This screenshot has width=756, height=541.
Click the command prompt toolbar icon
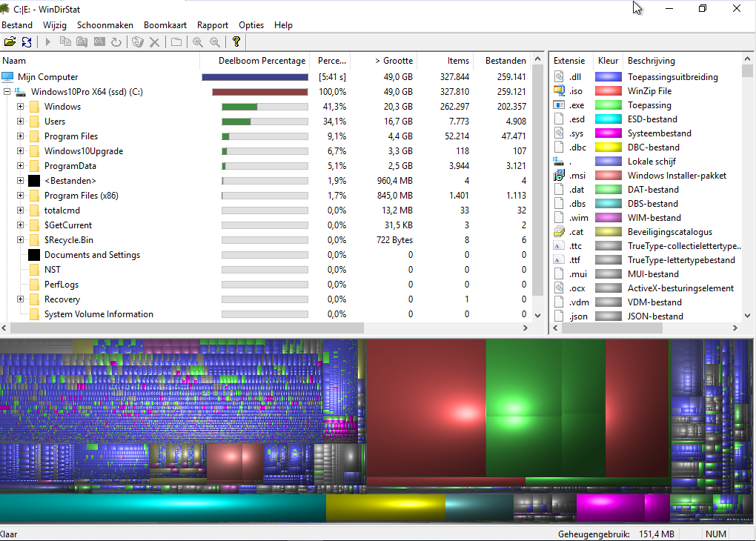coord(99,42)
